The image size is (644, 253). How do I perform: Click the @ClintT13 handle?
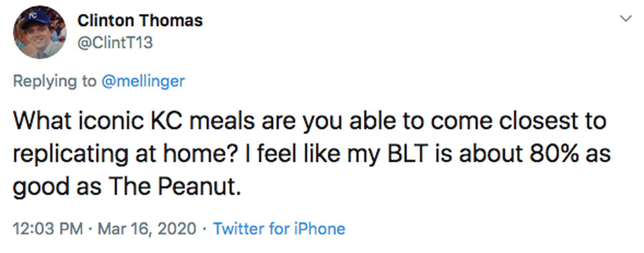click(x=115, y=42)
